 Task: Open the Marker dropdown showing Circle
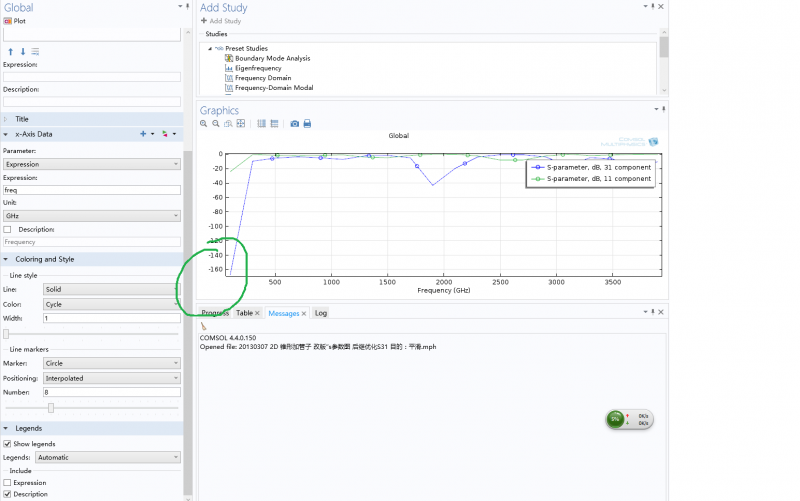[x=112, y=363]
